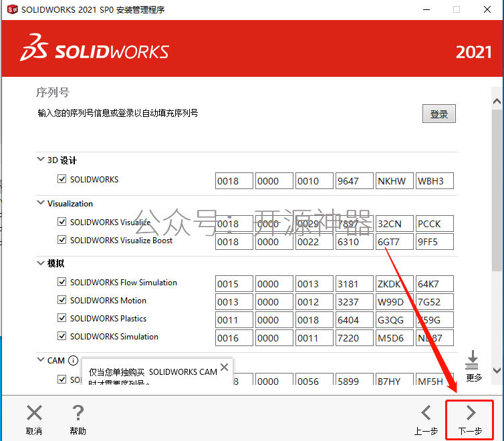Collapse the simulation (模拟) section
This screenshot has width=504, height=441.
(x=41, y=263)
